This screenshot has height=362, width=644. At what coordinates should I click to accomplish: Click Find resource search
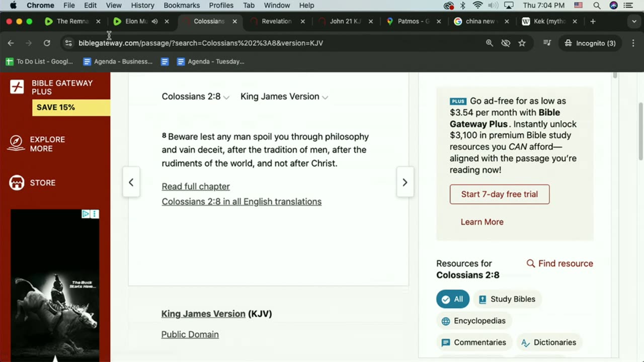coord(559,263)
